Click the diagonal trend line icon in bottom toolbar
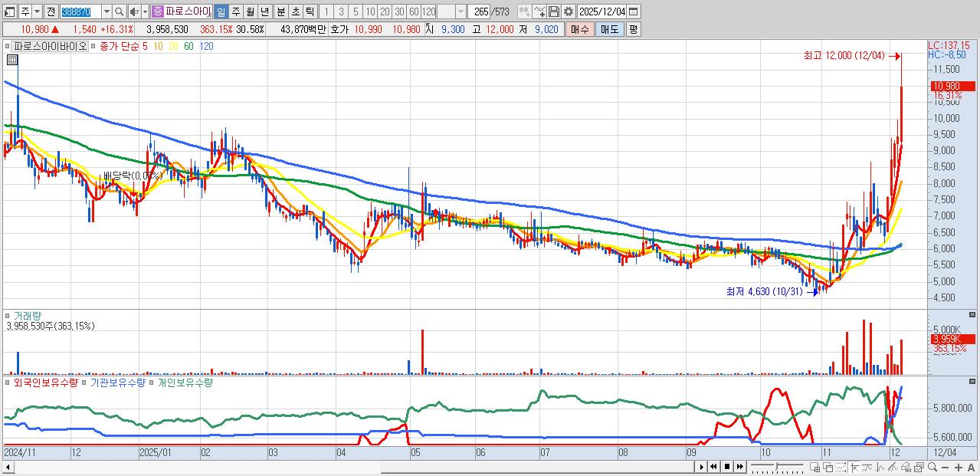This screenshot has width=980, height=476. (893, 467)
